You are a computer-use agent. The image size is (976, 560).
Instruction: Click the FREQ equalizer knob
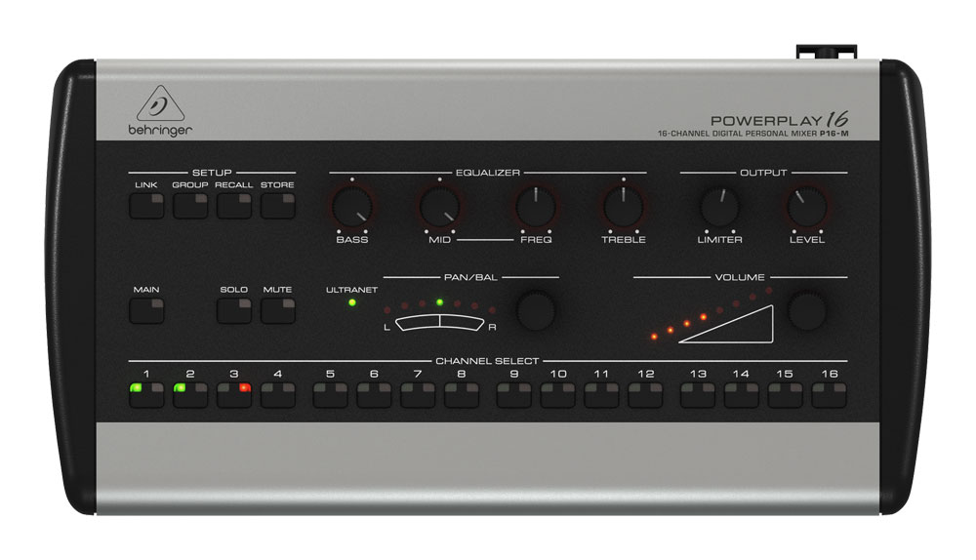coord(535,207)
